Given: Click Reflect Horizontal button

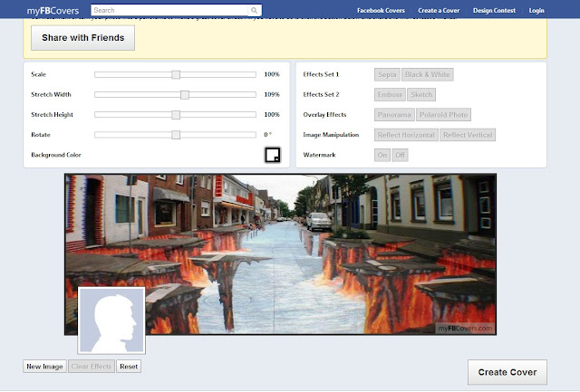Looking at the screenshot, I should tap(406, 135).
